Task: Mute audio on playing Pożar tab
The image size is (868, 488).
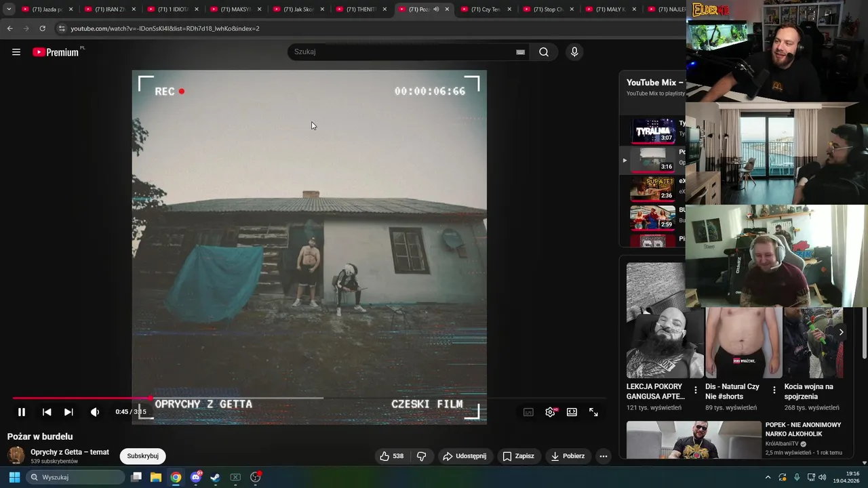Action: tap(436, 9)
